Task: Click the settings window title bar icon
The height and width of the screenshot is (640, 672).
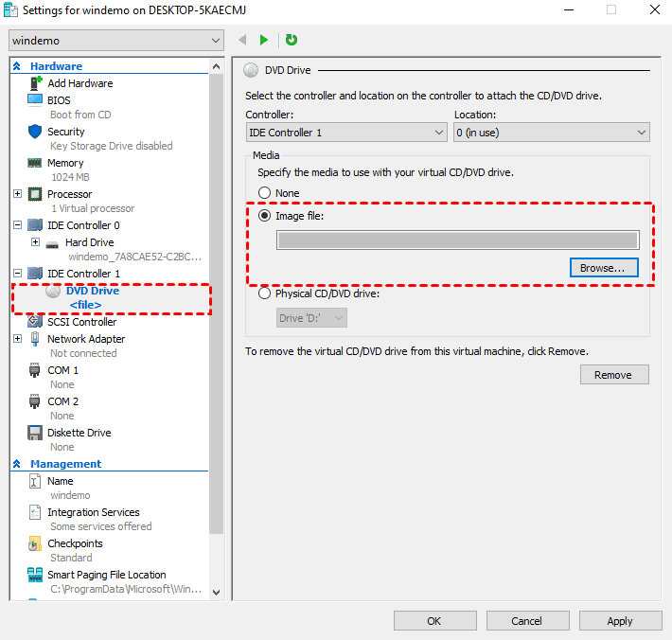Action: [x=10, y=9]
